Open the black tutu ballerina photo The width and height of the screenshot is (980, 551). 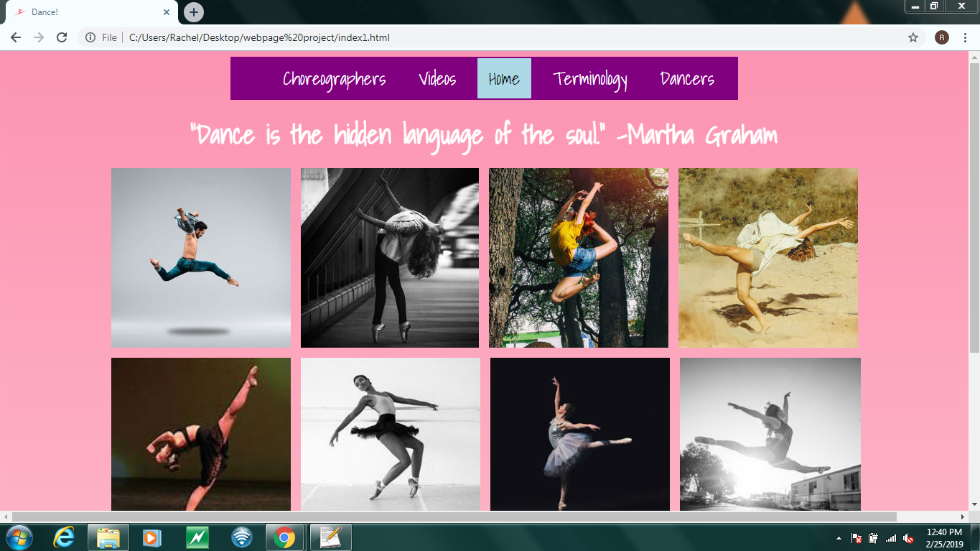391,435
